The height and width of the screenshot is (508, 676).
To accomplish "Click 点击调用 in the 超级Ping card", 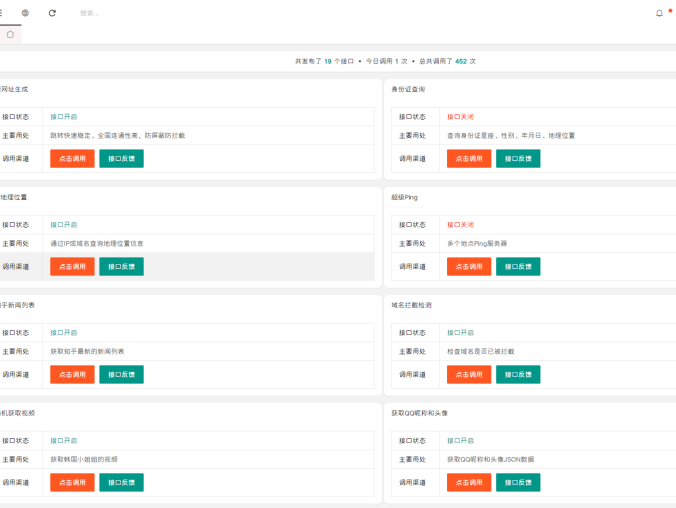I will 469,266.
